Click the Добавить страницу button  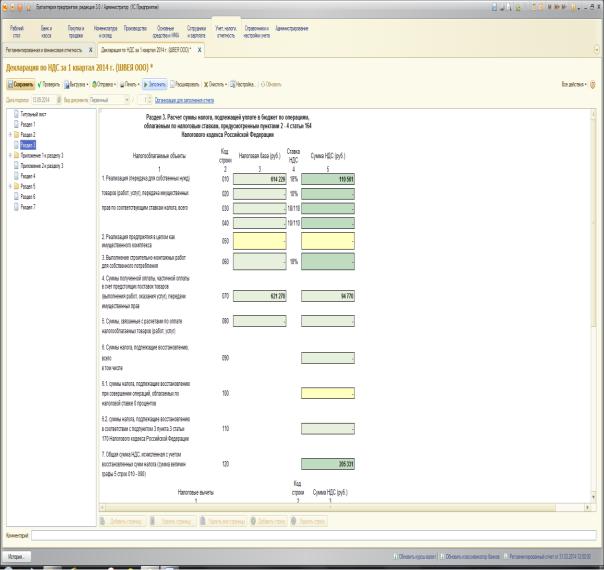point(123,521)
